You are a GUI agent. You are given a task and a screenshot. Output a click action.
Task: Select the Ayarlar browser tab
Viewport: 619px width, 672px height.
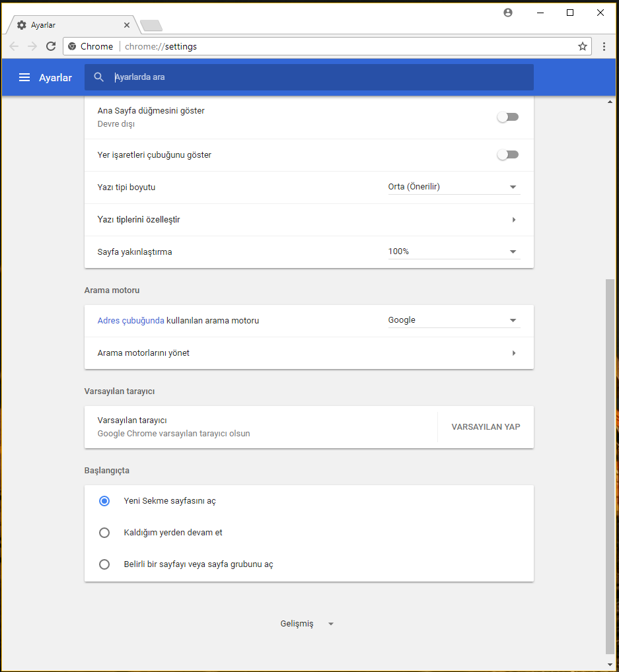pyautogui.click(x=73, y=25)
